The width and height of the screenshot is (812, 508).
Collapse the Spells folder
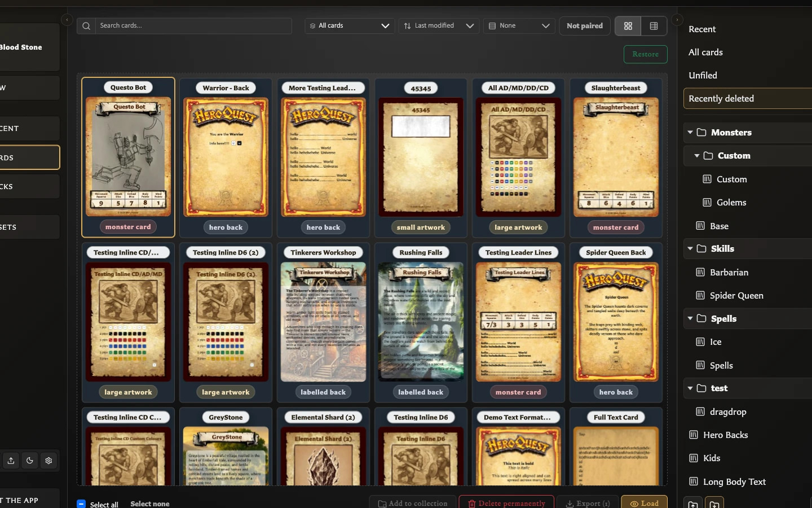(690, 319)
